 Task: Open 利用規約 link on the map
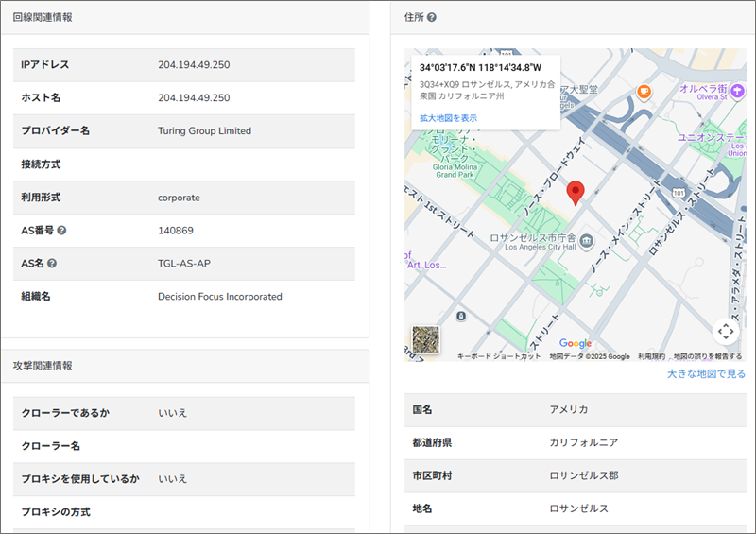point(651,356)
